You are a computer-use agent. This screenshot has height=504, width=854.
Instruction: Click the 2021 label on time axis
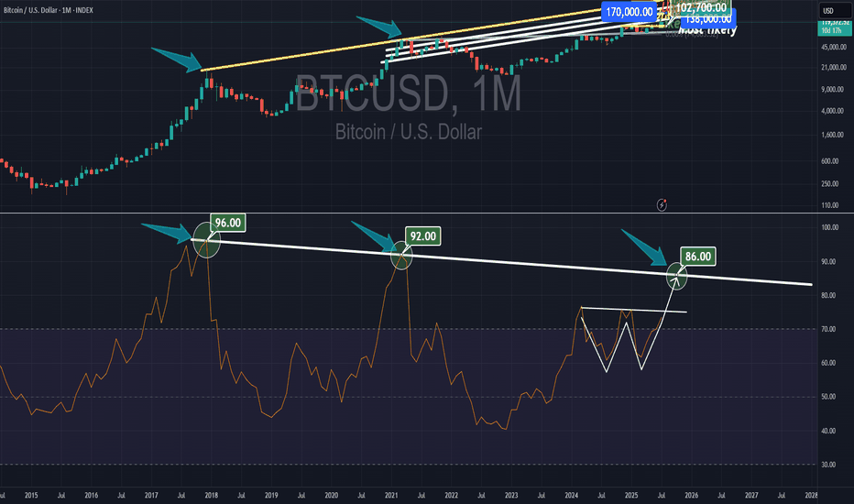[391, 495]
